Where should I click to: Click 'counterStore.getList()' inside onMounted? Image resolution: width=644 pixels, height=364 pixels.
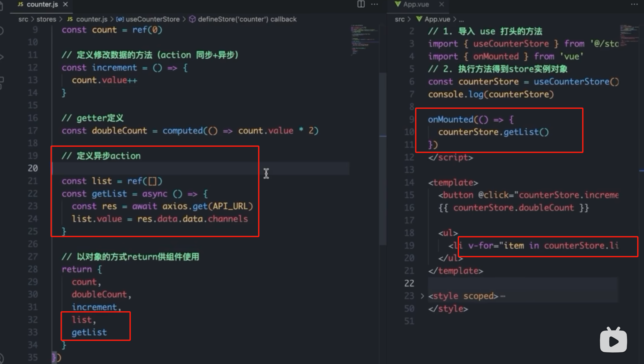coord(493,132)
